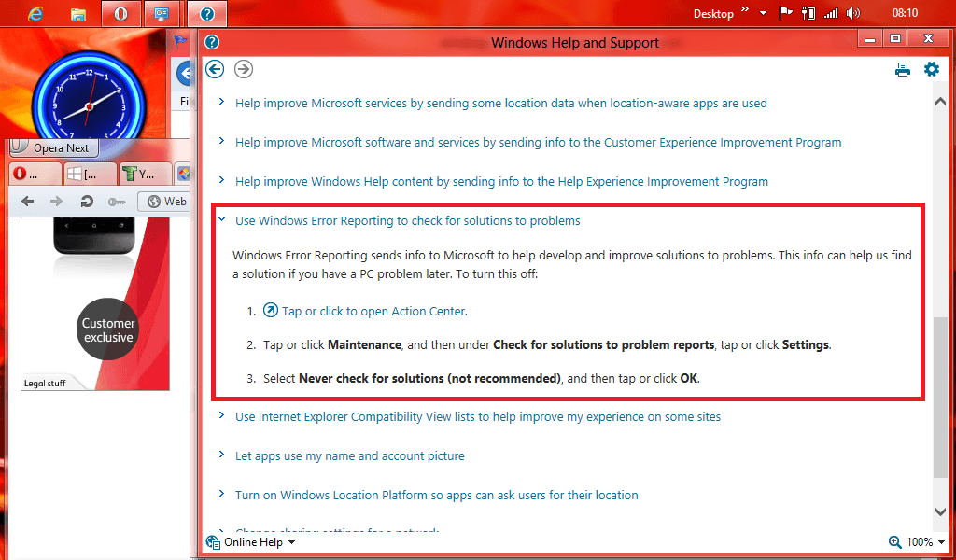956x560 pixels.
Task: Open network signal tray icon
Action: pyautogui.click(x=830, y=13)
